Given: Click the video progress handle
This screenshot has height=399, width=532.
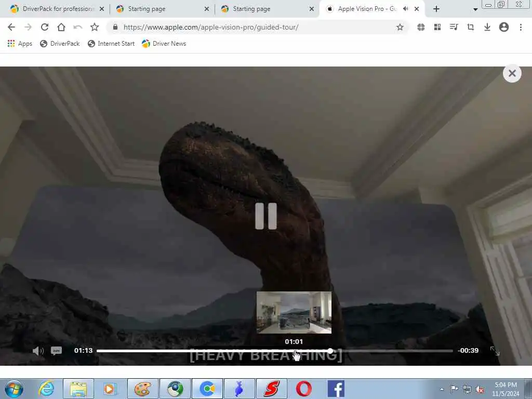Looking at the screenshot, I should pyautogui.click(x=330, y=351).
